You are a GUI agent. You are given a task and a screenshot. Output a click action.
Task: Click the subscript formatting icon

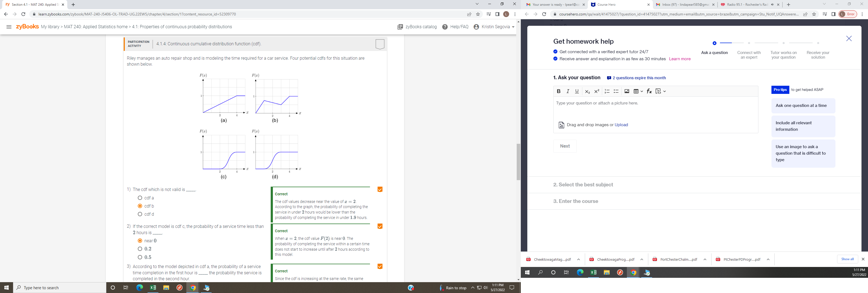(x=587, y=91)
